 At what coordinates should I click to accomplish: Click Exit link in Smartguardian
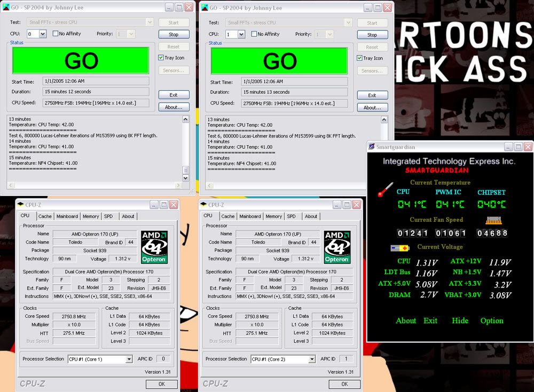click(x=430, y=321)
